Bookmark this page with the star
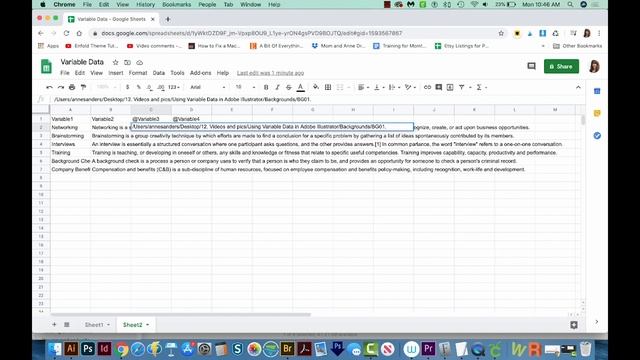Image resolution: width=640 pixels, height=360 pixels. tap(501, 33)
